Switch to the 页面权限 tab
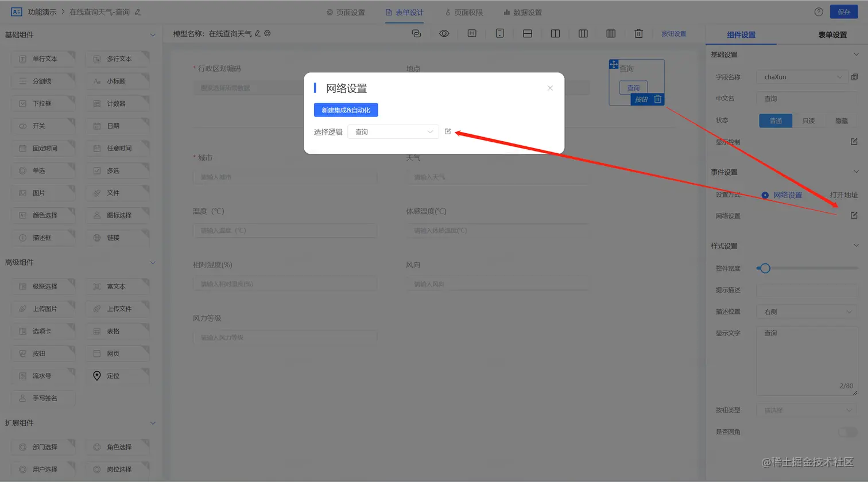Screen dimensions: 868x482 click(x=464, y=12)
